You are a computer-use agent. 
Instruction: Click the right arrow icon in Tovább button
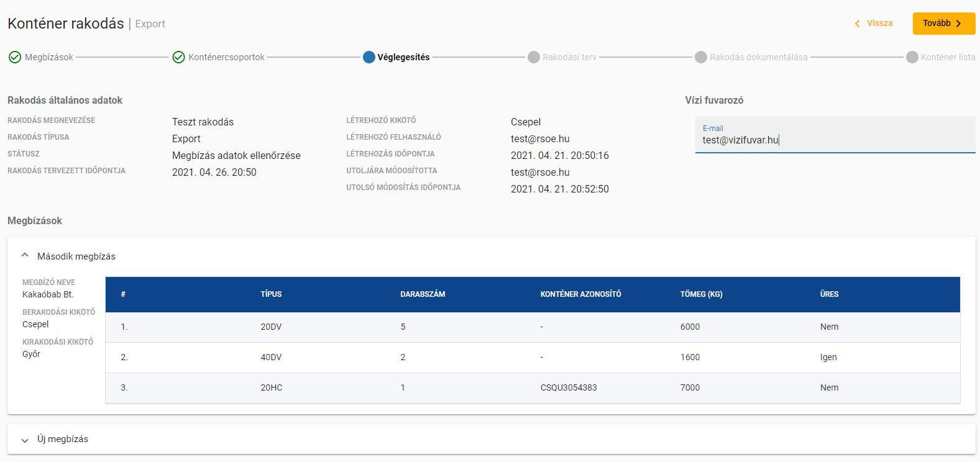(x=958, y=24)
